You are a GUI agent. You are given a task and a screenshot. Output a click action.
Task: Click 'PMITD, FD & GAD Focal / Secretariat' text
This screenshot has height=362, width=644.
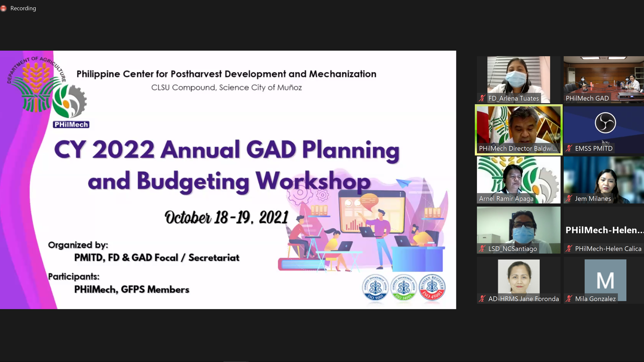pyautogui.click(x=157, y=258)
